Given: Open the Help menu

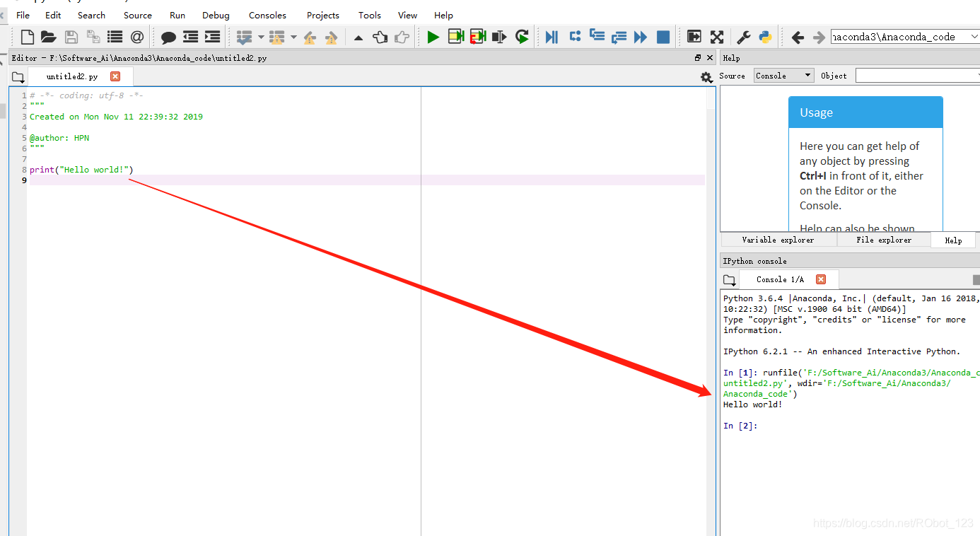Looking at the screenshot, I should pos(443,15).
